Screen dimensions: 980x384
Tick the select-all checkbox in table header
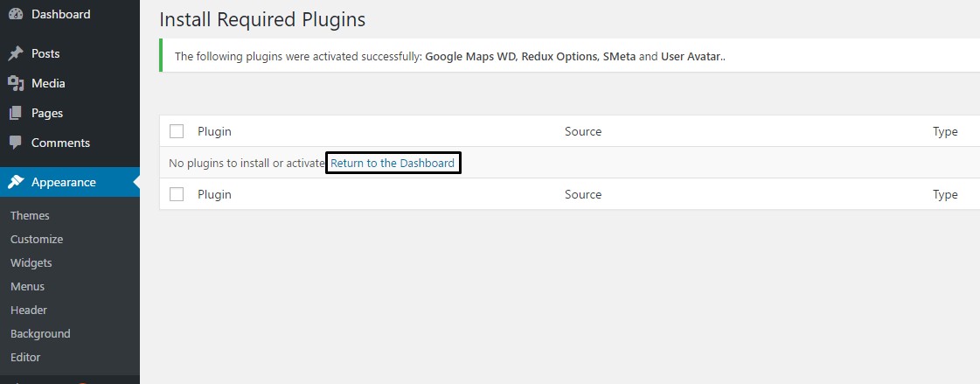[x=177, y=131]
